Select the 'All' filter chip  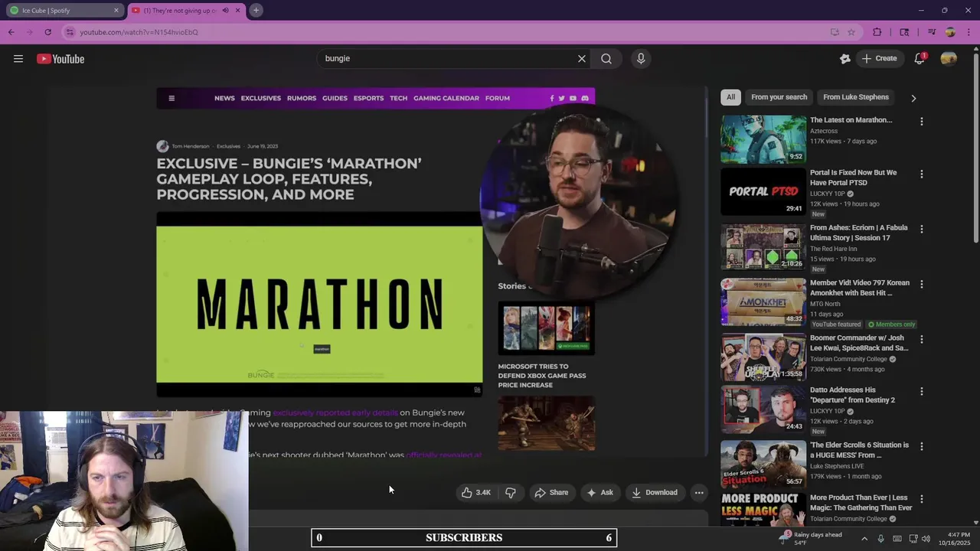pos(730,97)
